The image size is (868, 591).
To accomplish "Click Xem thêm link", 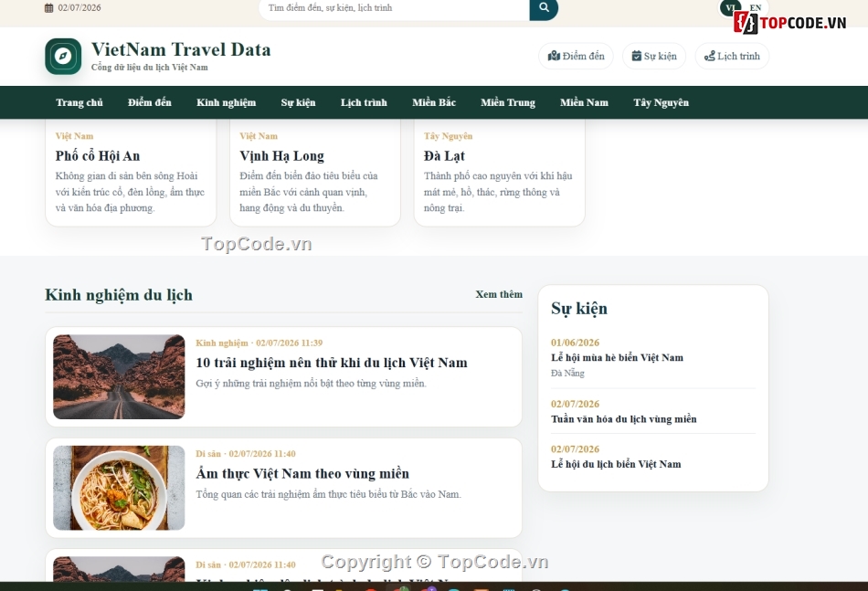I will pos(499,294).
